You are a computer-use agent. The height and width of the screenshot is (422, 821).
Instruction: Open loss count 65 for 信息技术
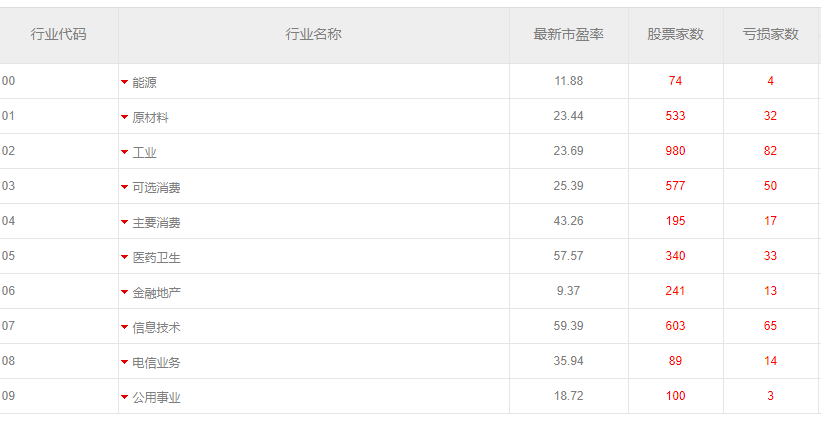point(770,326)
